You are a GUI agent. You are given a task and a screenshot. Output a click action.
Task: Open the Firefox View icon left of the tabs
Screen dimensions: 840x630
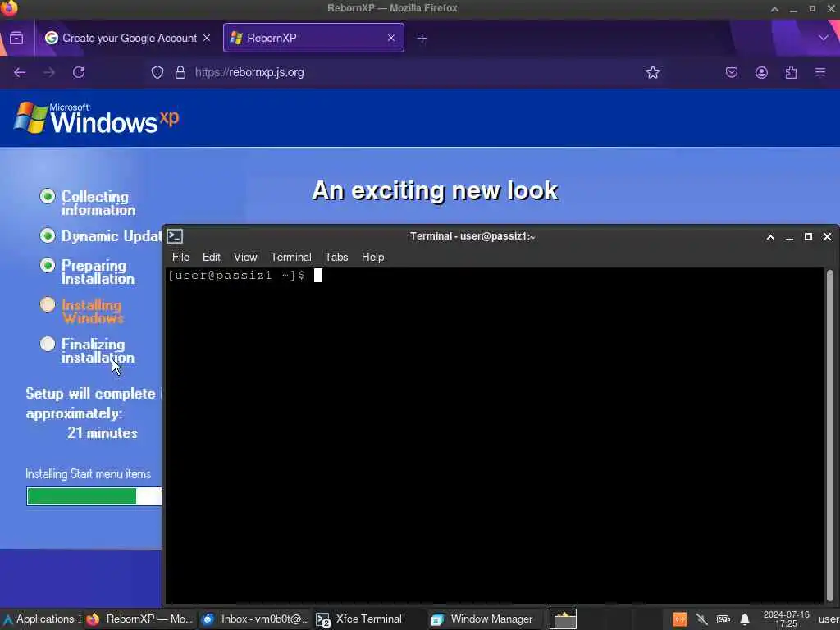point(16,38)
